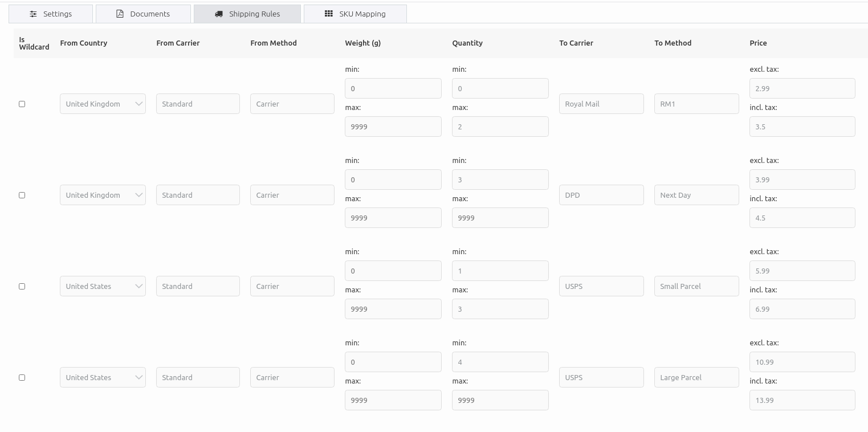Click weight min field in Large Parcel row
Screen dimensions: 868x432
point(393,362)
